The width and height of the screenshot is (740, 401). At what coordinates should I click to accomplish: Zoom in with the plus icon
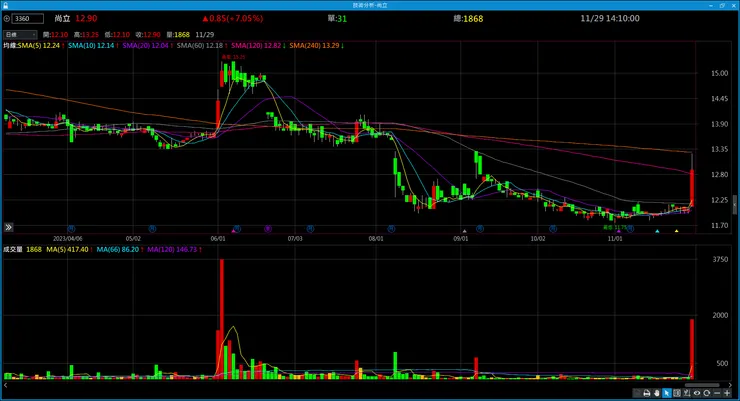pos(727,393)
